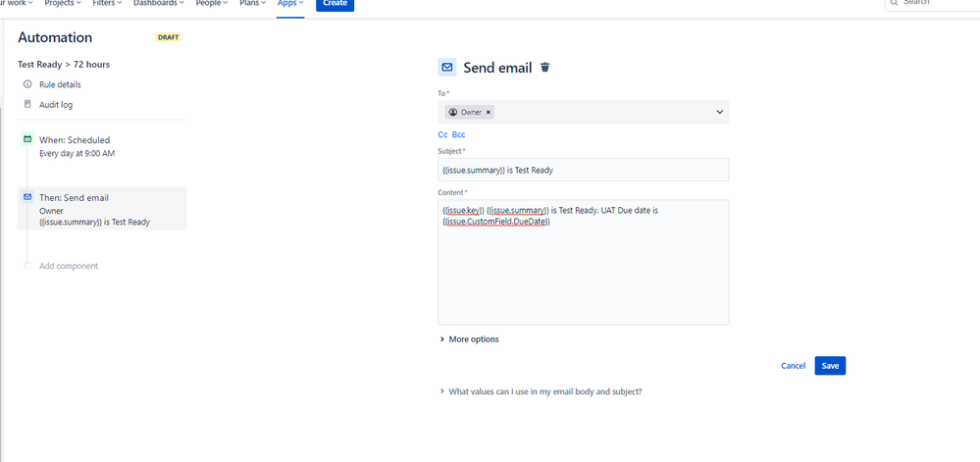Open the Plans menu
This screenshot has height=462, width=980.
click(253, 3)
